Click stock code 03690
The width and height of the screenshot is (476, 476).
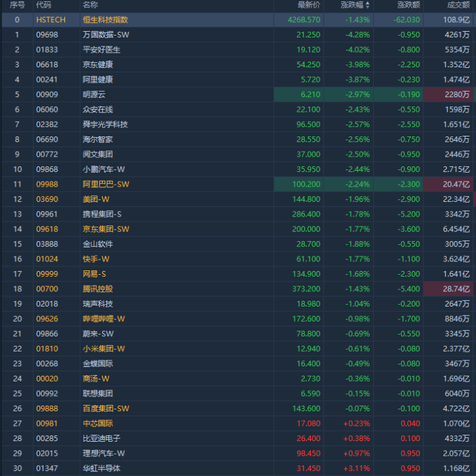(x=47, y=199)
